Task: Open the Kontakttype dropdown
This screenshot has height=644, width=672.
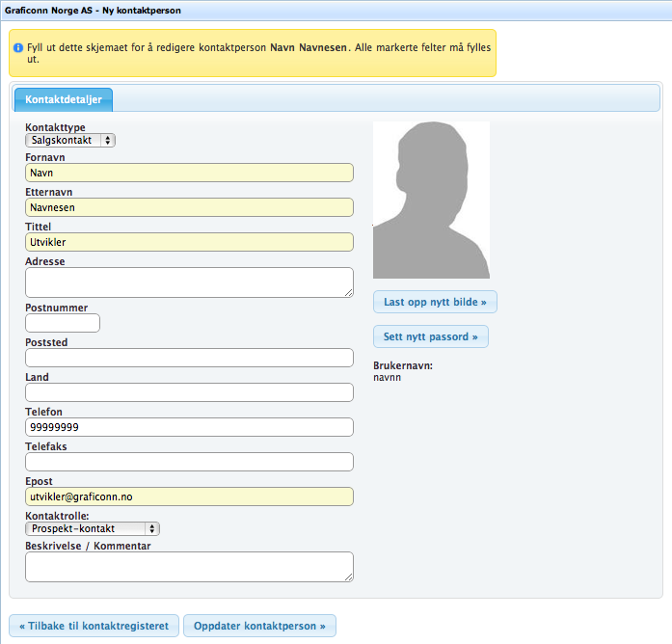Action: pyautogui.click(x=69, y=140)
